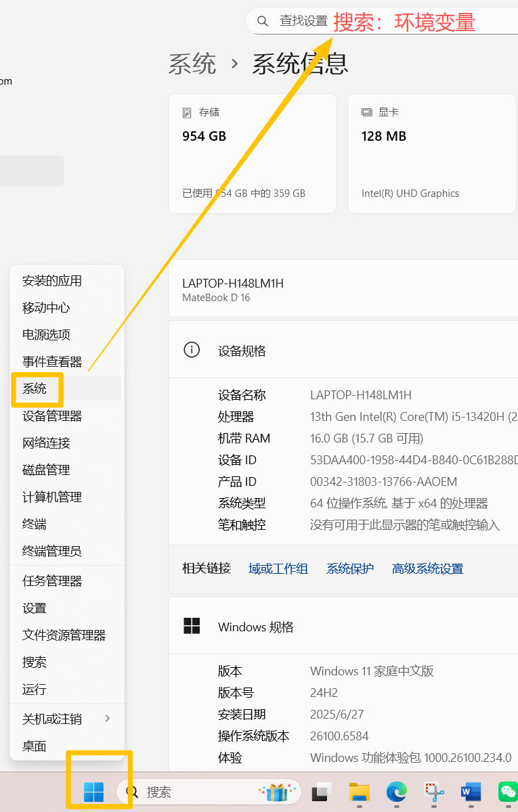This screenshot has width=518, height=812.
Task: Open Task View from the taskbar
Action: click(x=322, y=792)
